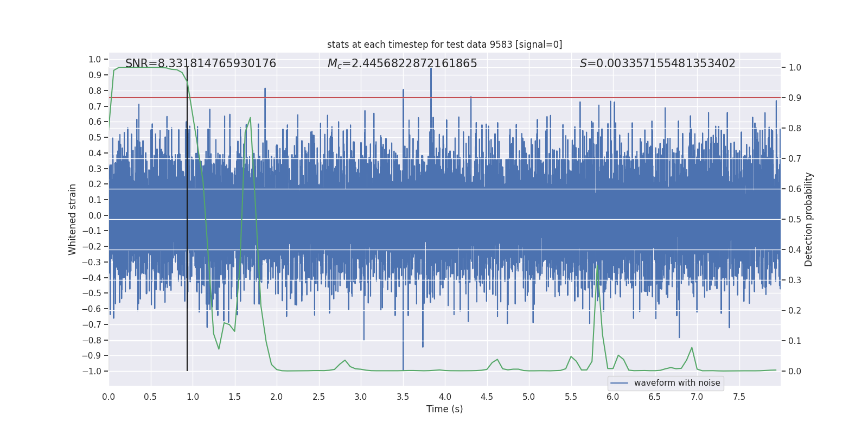This screenshot has height=434, width=868.
Task: Click the −0.3 tick label
Action: [x=92, y=262]
